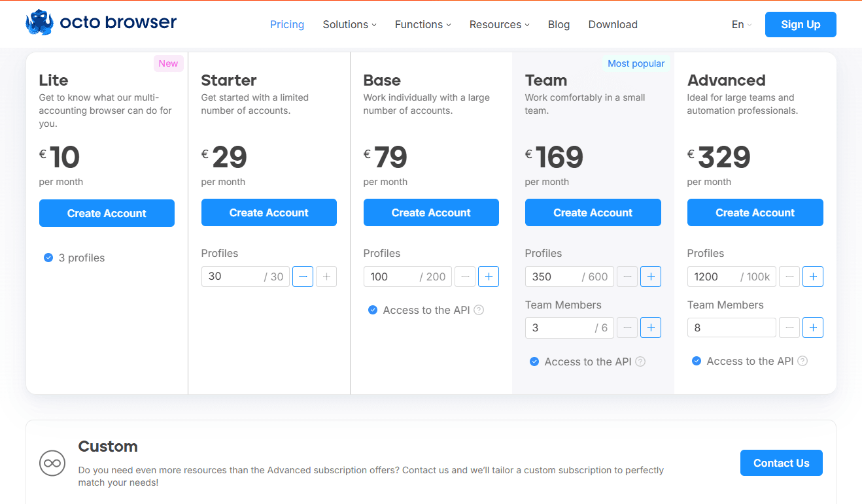Image resolution: width=862 pixels, height=504 pixels.
Task: Increase Base profiles with plus button
Action: pyautogui.click(x=489, y=277)
